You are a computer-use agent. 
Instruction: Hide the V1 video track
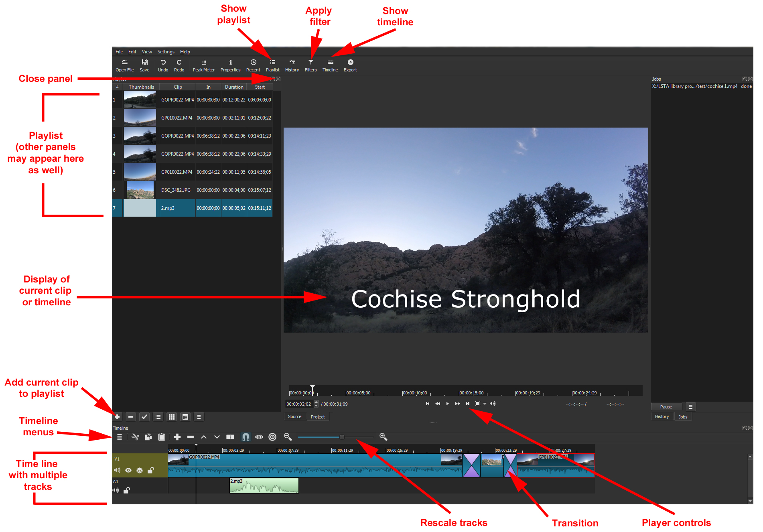128,470
